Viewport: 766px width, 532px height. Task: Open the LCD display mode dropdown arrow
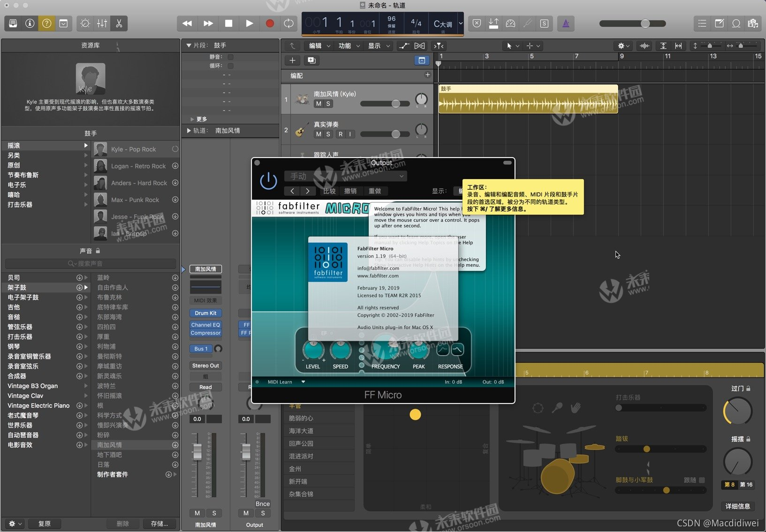(461, 23)
